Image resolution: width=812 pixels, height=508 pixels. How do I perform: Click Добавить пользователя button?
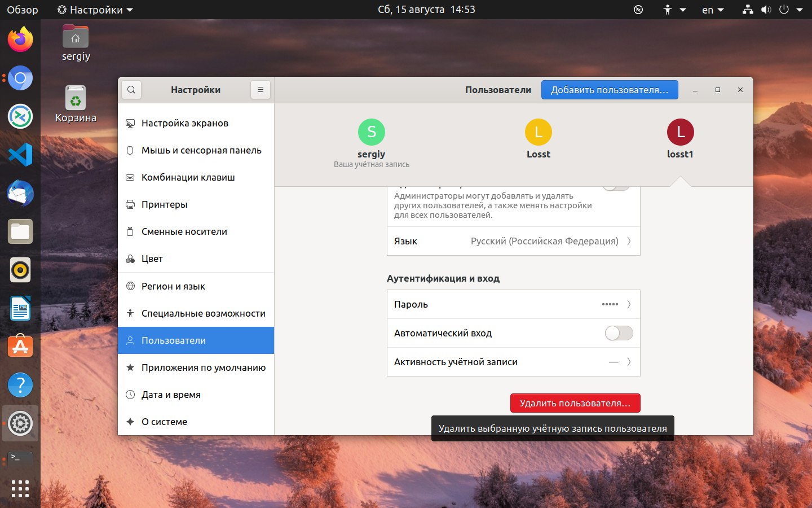coord(610,90)
